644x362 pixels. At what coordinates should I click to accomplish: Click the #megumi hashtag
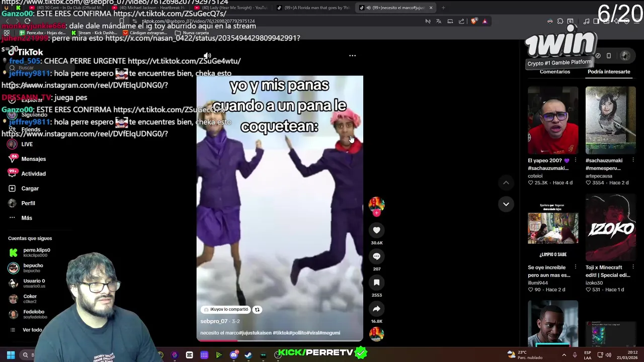click(330, 333)
